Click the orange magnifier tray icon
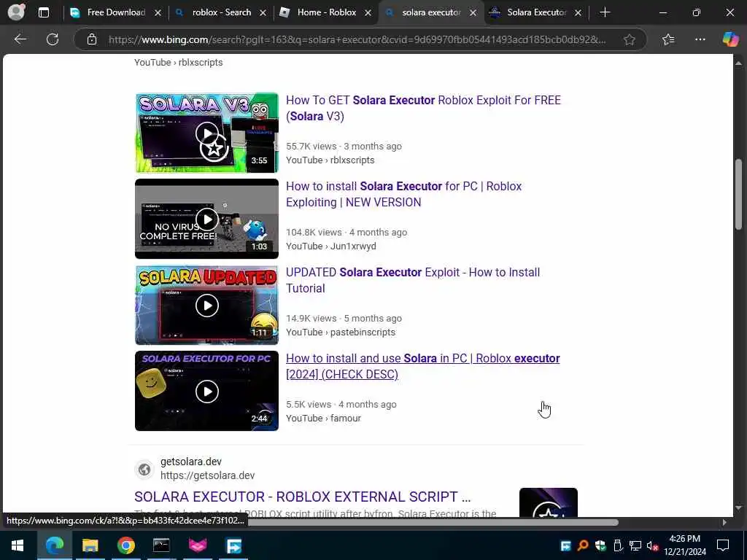 pyautogui.click(x=583, y=545)
